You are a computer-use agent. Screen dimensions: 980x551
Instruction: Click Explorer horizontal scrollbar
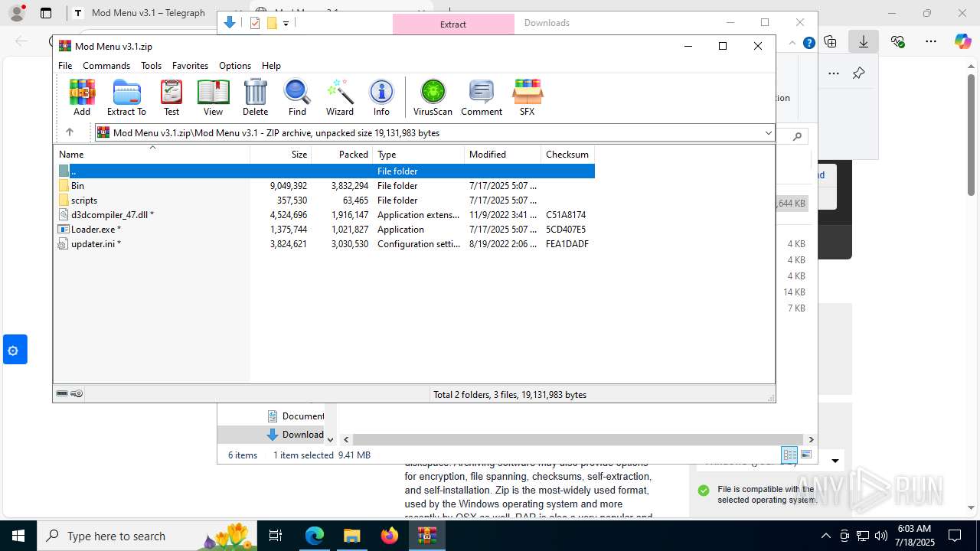[x=578, y=439]
